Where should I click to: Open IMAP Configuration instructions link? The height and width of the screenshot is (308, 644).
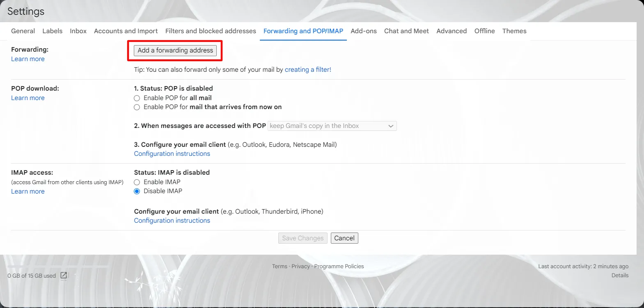172,221
